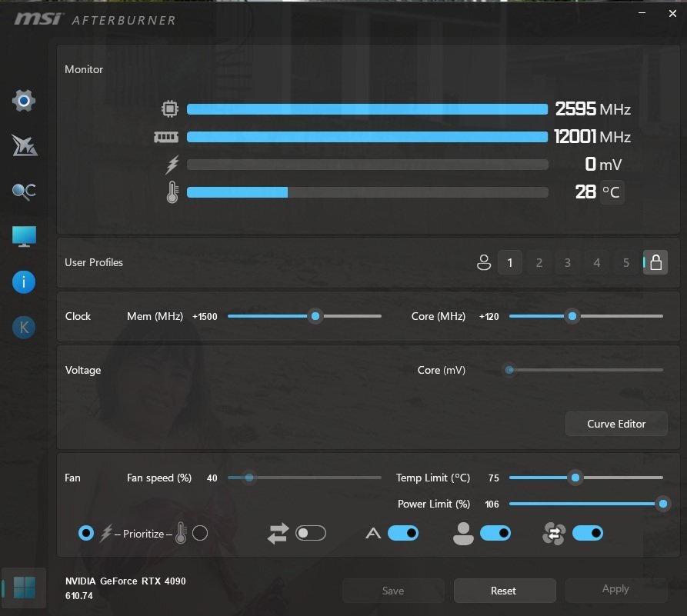Click the lightning bolt Prioritize icon
The width and height of the screenshot is (687, 616).
106,533
